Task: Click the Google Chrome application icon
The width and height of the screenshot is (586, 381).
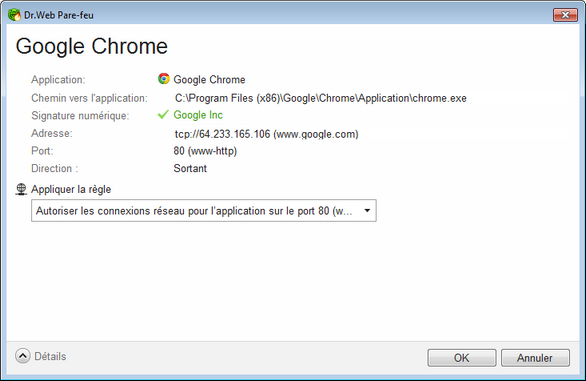Action: pyautogui.click(x=164, y=79)
